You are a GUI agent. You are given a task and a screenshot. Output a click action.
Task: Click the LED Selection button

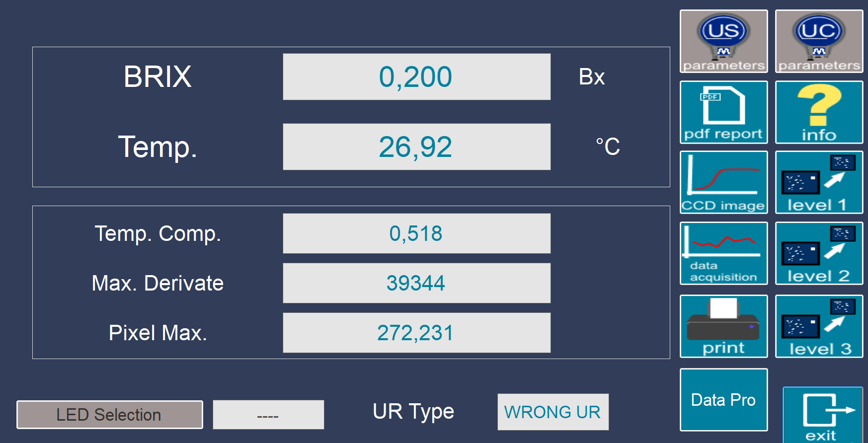(110, 415)
